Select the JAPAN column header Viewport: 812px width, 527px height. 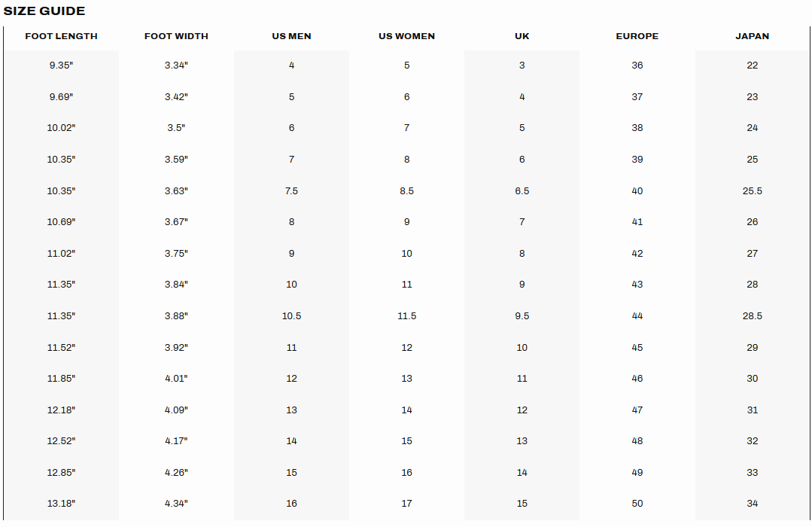click(753, 36)
